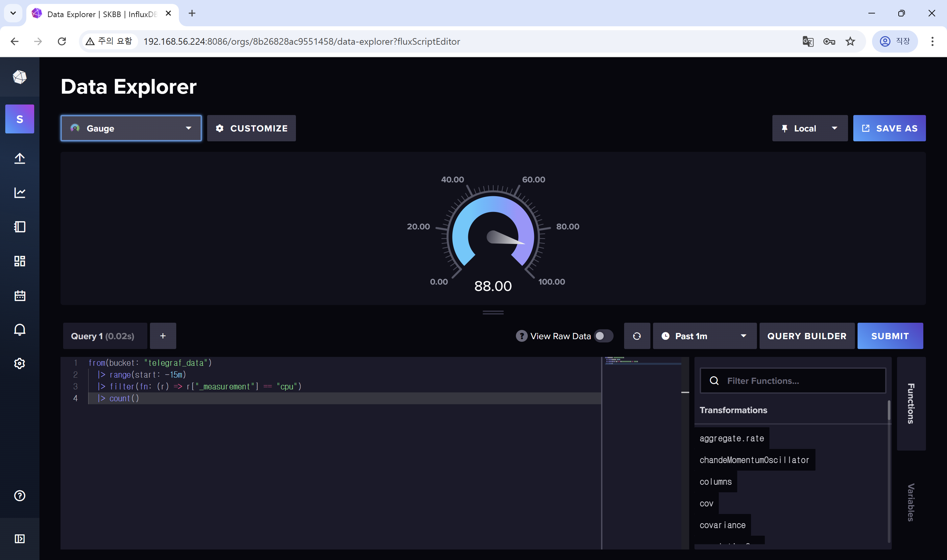The image size is (947, 560).
Task: Open Data Explorer graph icon in sidebar
Action: click(x=20, y=193)
